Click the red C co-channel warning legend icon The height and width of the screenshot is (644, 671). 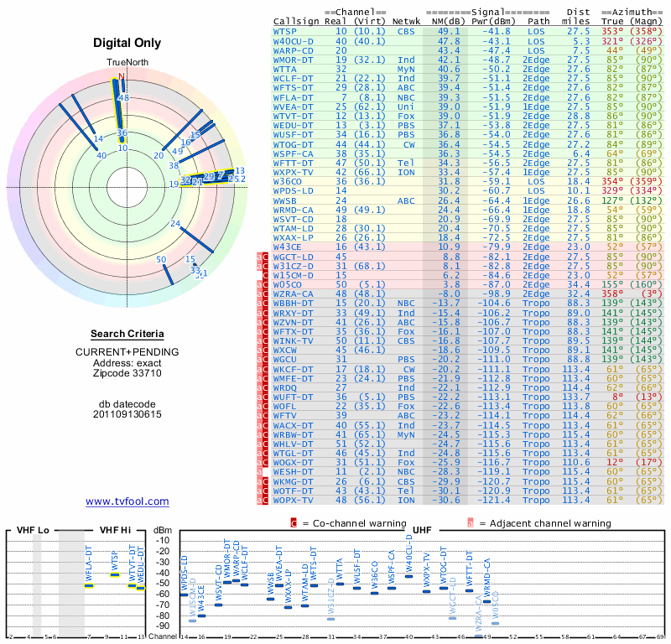coord(294,523)
